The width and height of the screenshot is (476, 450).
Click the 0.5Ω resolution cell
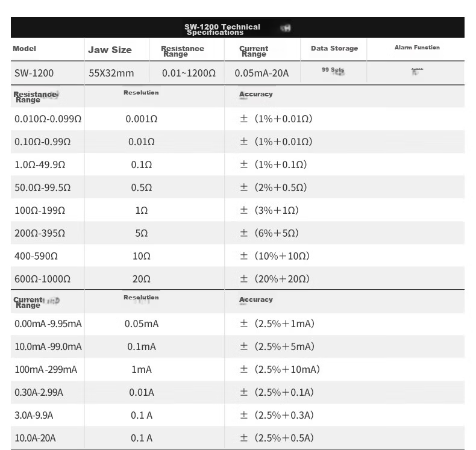142,187
